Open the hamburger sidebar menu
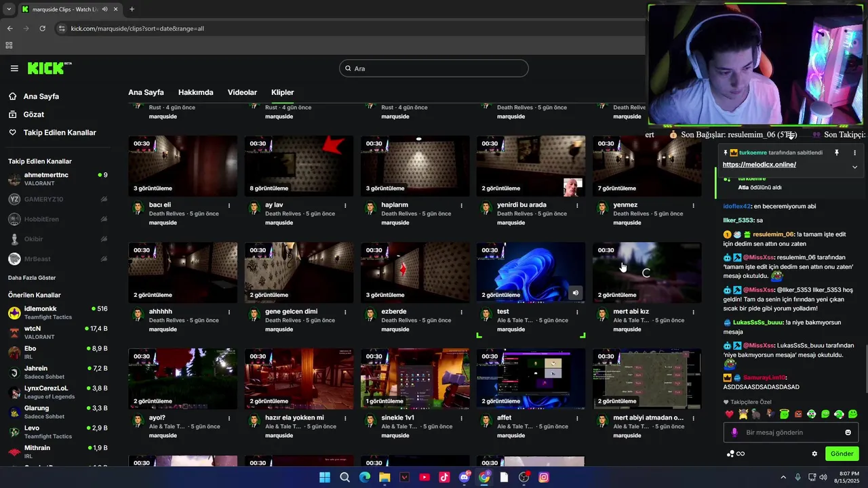Viewport: 868px width, 488px height. click(14, 68)
